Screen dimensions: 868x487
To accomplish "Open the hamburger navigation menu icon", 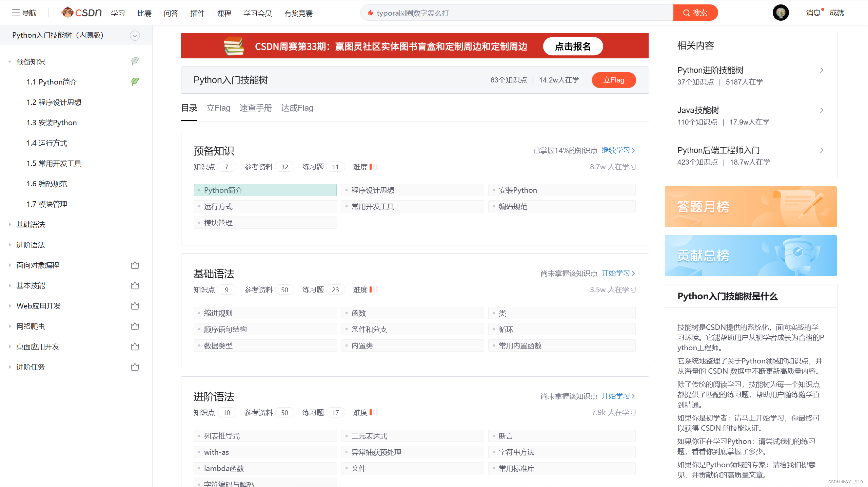I will click(16, 13).
